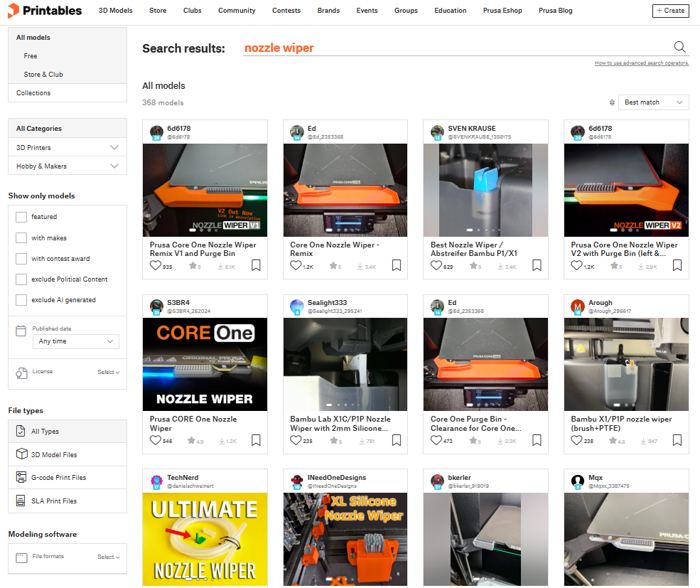Expand the Hobby & Makers category
Viewport: 700px width, 588px height.
pos(68,166)
